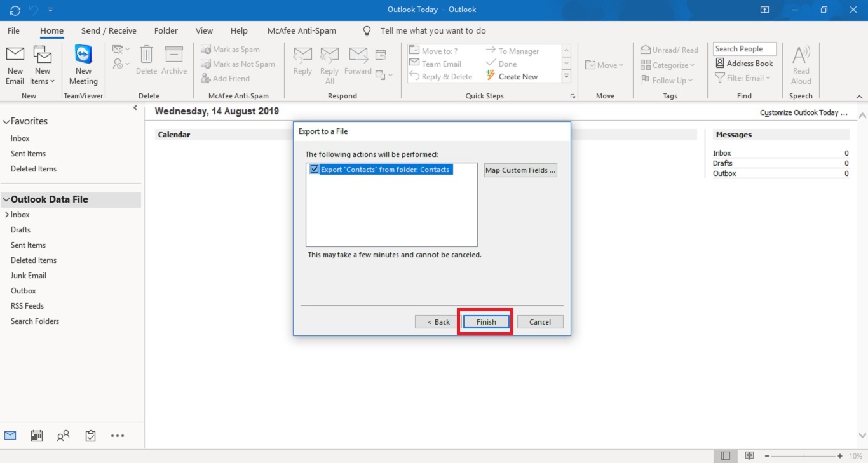This screenshot has height=463, width=868.
Task: Click Create New quick step
Action: [512, 77]
